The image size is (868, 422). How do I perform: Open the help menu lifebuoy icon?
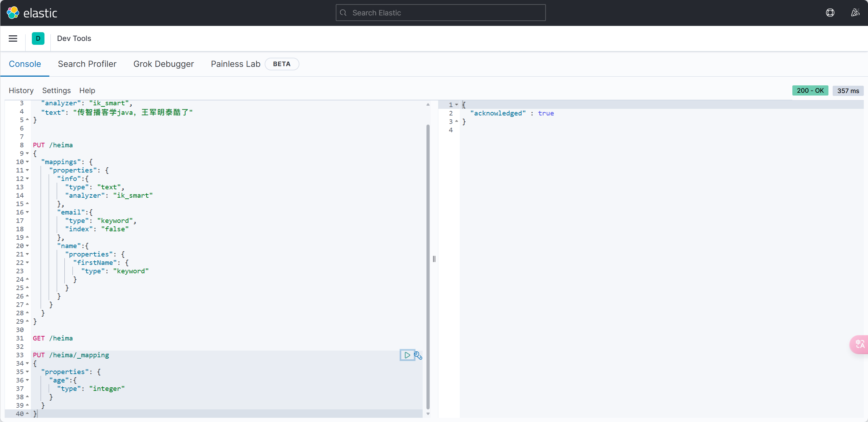[x=830, y=13]
